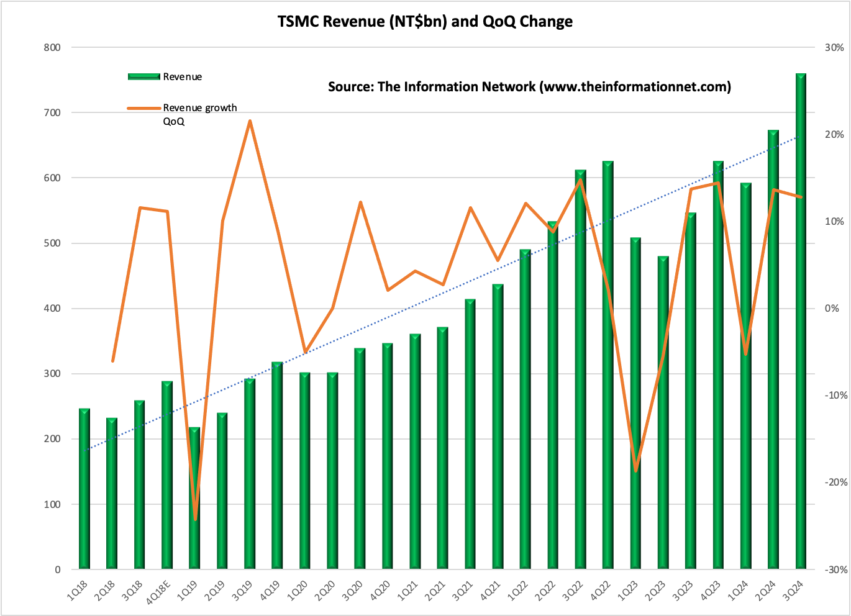Click the left axis value '800'

tap(53, 47)
